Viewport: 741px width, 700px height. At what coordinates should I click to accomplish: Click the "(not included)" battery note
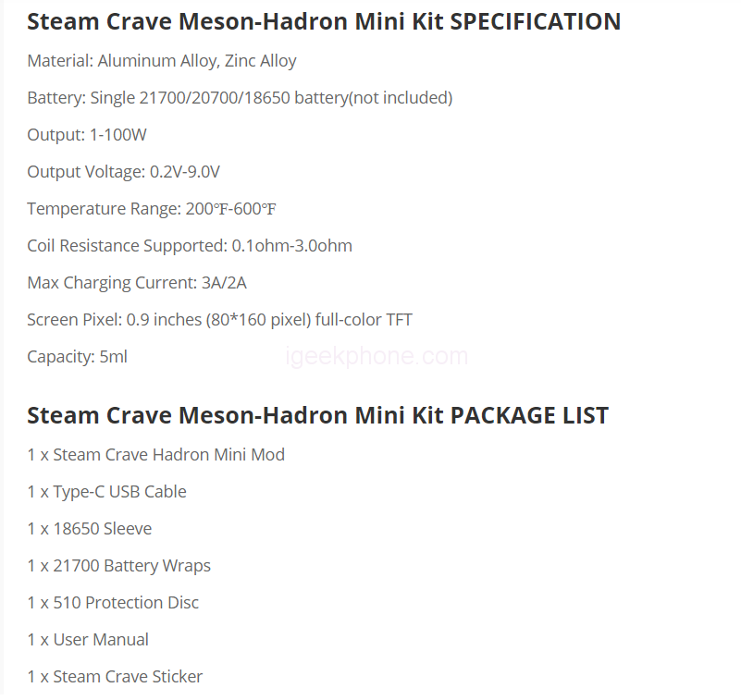click(400, 98)
